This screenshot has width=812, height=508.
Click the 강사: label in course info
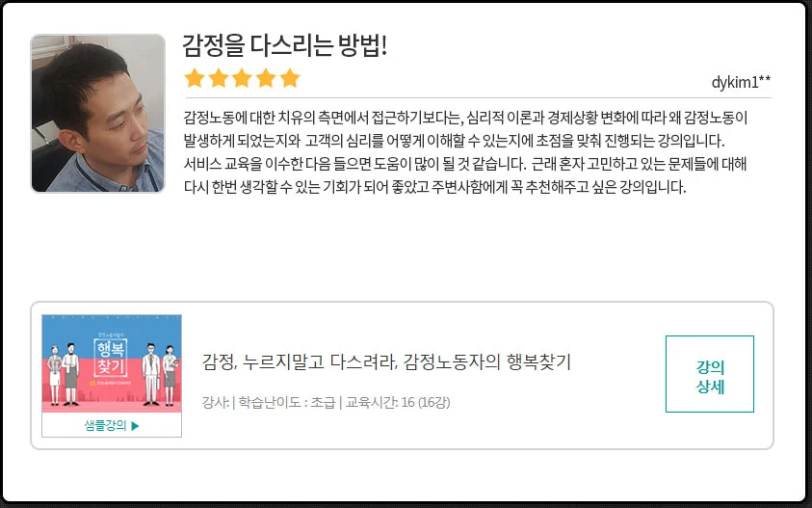point(216,402)
